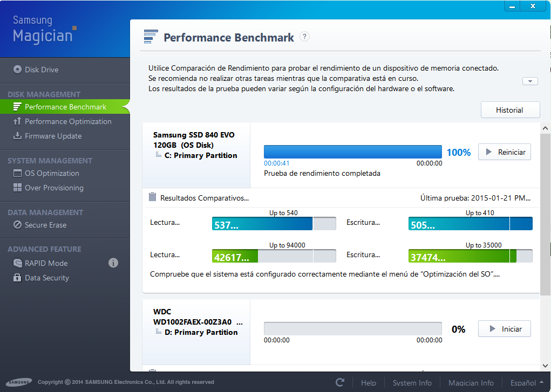Click the Historial button
551x392 pixels.
(510, 110)
